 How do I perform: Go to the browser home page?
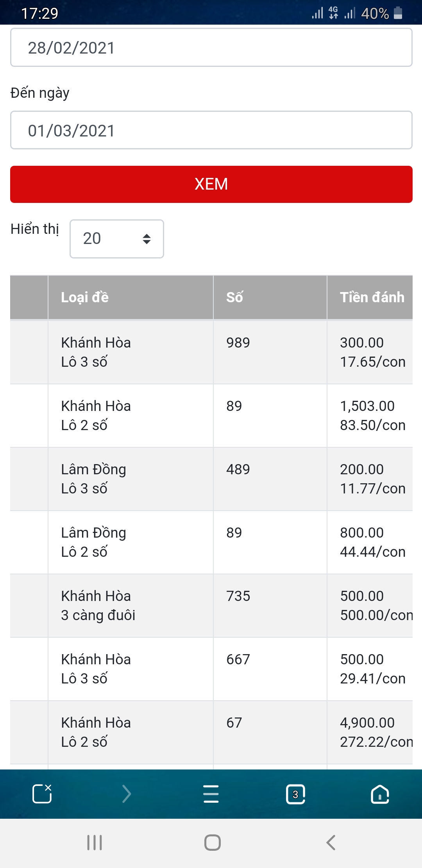(x=380, y=794)
